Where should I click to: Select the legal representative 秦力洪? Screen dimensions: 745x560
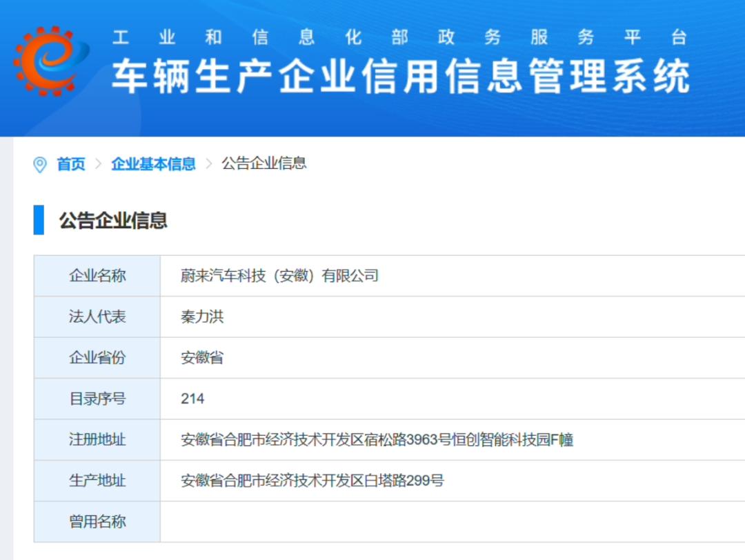200,317
